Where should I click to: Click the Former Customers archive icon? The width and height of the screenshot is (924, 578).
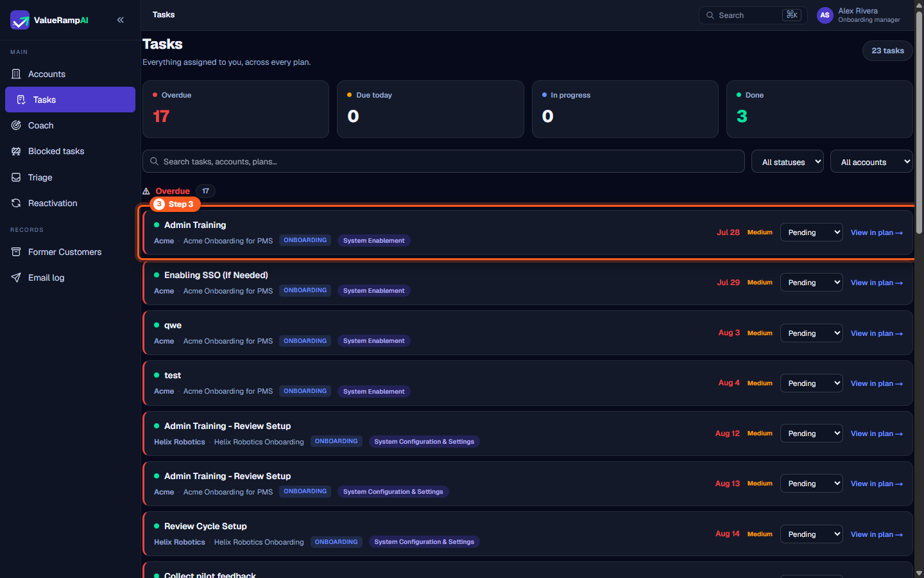click(x=16, y=252)
